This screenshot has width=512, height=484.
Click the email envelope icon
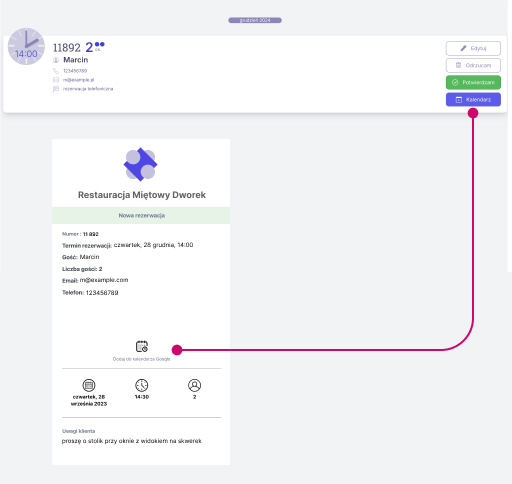pos(56,80)
